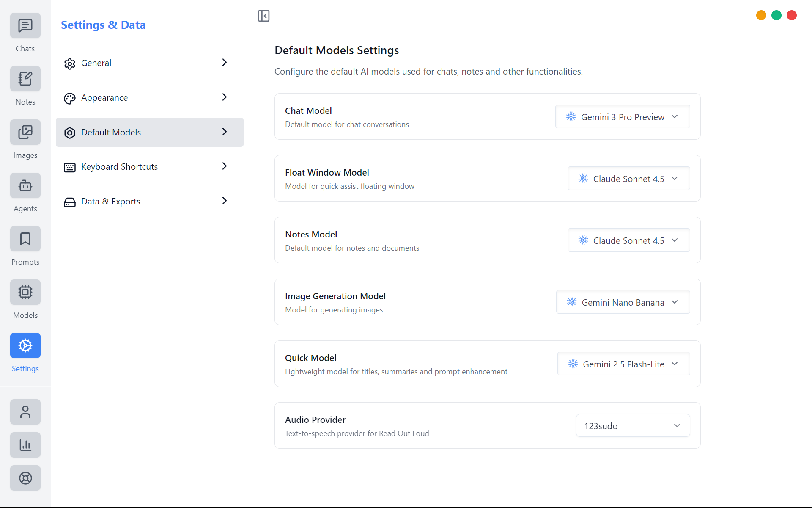The width and height of the screenshot is (812, 508).
Task: Open the Float Window Model dropdown
Action: [x=628, y=179]
